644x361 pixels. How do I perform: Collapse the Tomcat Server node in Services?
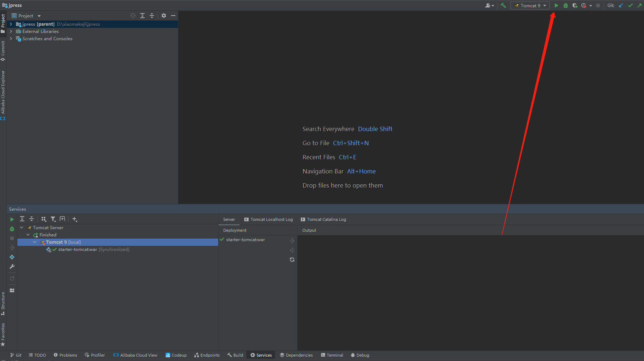click(22, 228)
